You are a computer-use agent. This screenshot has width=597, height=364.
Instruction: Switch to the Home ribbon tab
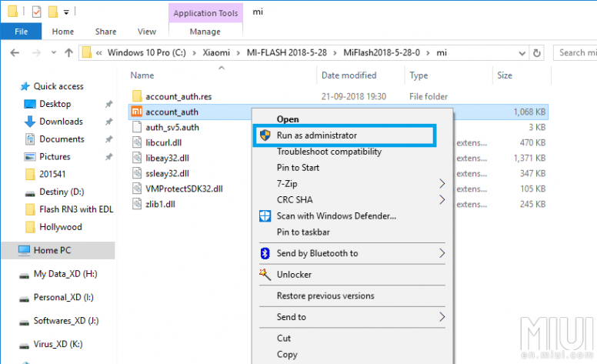pos(63,32)
